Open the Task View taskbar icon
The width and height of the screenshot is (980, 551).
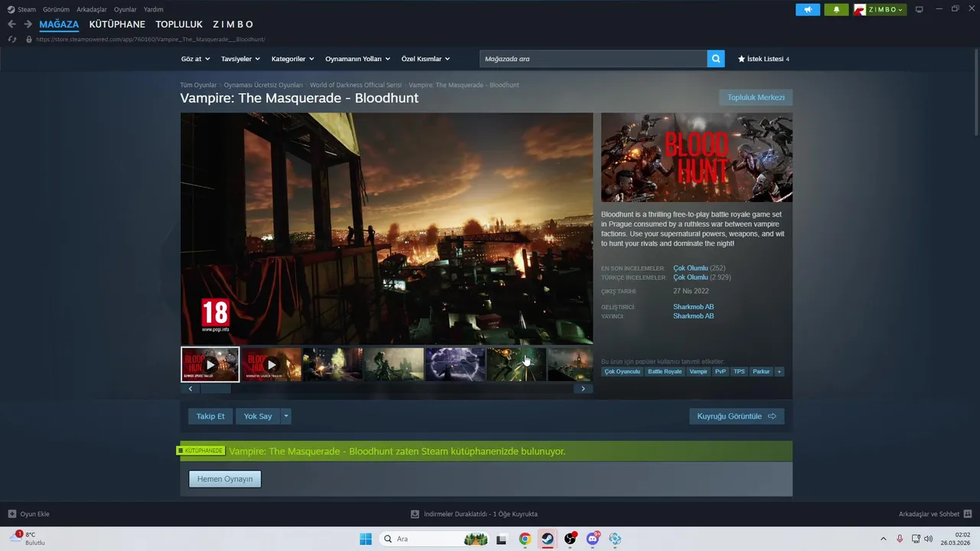501,539
